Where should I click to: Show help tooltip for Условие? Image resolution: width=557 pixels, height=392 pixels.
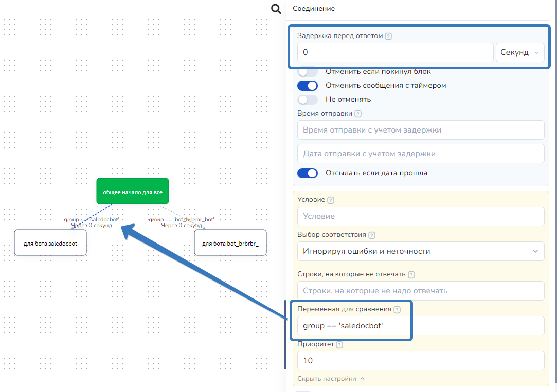click(331, 200)
